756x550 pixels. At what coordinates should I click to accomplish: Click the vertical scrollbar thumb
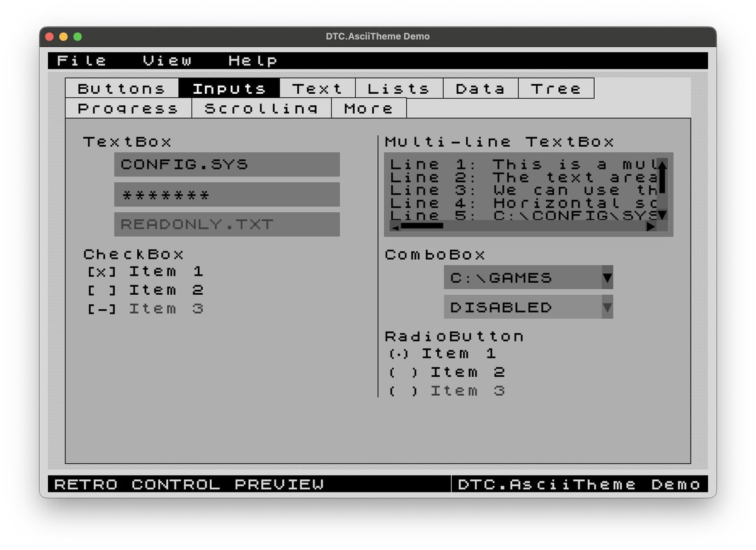click(x=662, y=181)
